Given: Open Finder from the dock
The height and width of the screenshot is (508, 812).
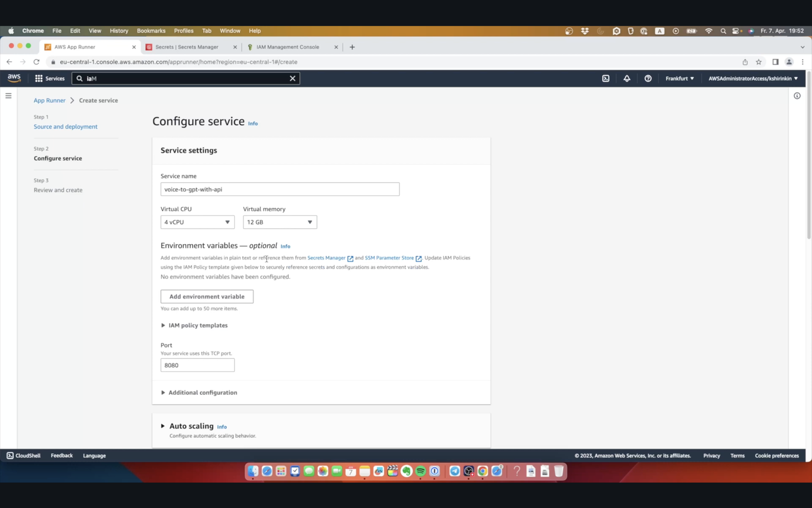Looking at the screenshot, I should tap(253, 471).
